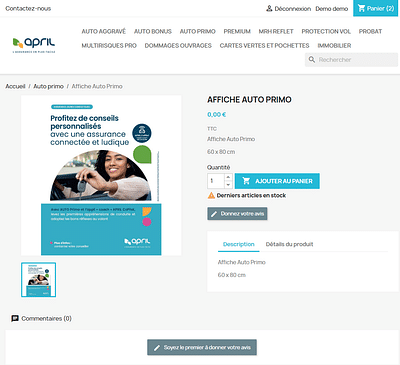Open Contactez-nous link
Screen dimensions: 400x365
[28, 8]
